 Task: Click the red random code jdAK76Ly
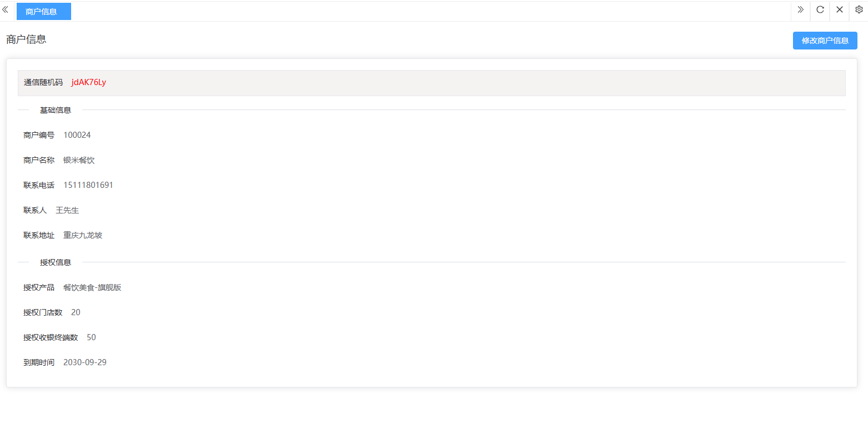(88, 82)
